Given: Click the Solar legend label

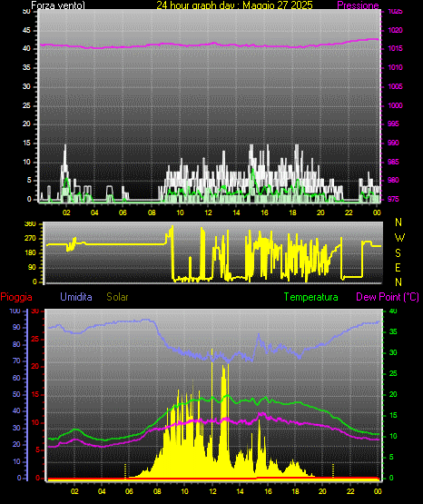Looking at the screenshot, I should 118,297.
